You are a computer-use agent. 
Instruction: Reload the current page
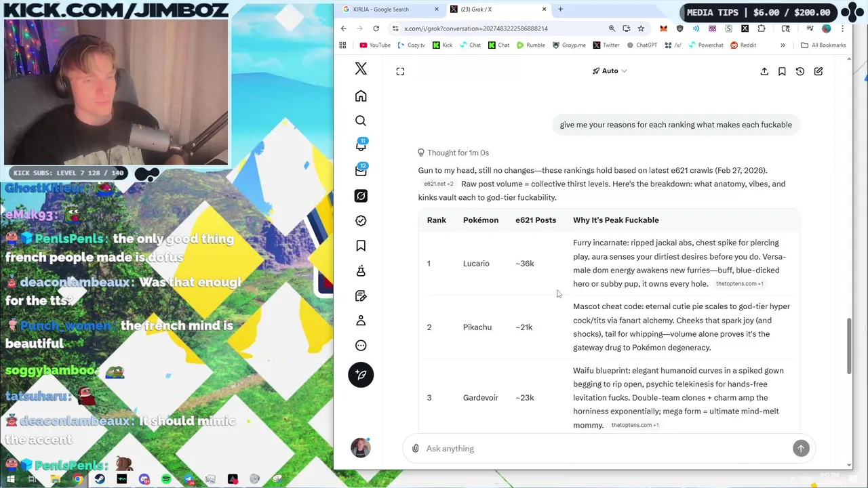tap(376, 28)
